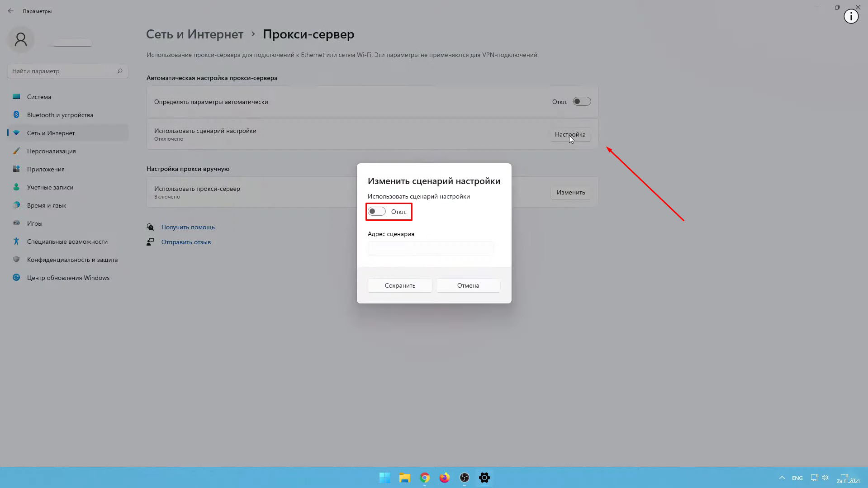
Task: Cancel the setup script dialog
Action: pyautogui.click(x=468, y=285)
